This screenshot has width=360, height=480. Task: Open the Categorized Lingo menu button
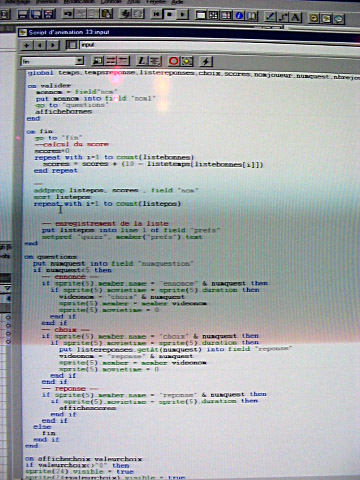(155, 61)
